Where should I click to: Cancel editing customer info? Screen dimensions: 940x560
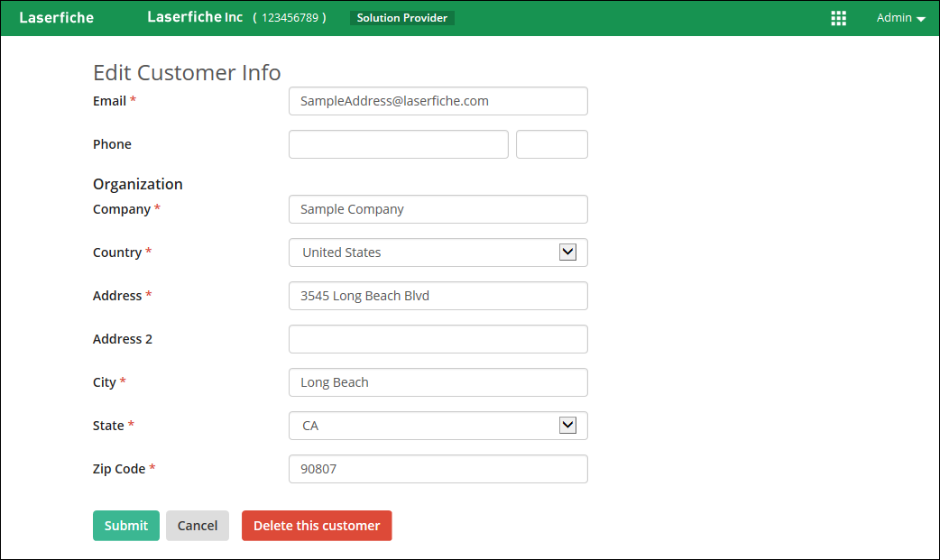point(198,525)
